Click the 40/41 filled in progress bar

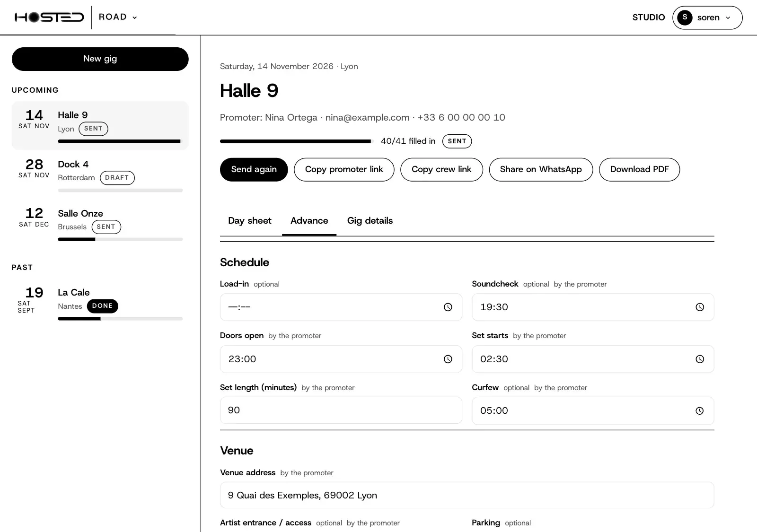pos(297,141)
